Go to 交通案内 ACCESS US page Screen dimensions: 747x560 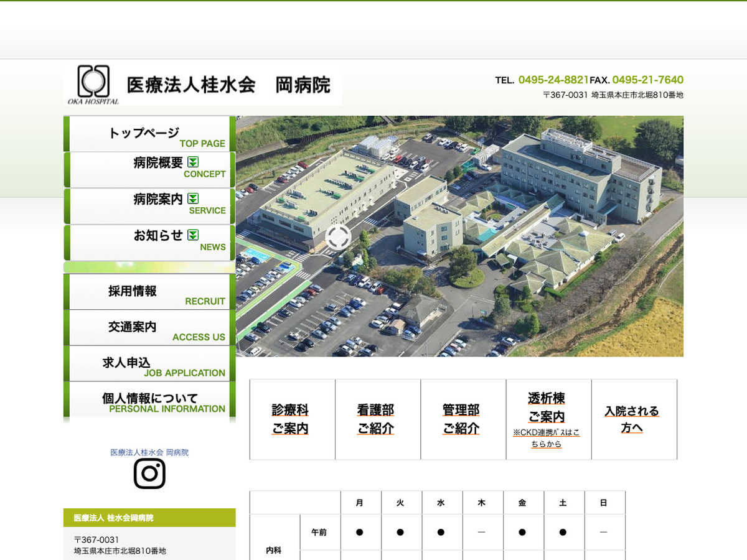pyautogui.click(x=149, y=328)
